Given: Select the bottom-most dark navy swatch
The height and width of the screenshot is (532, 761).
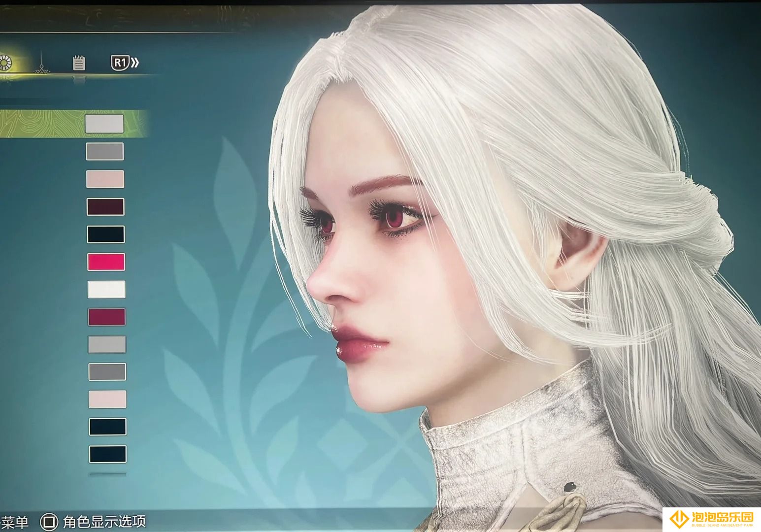Looking at the screenshot, I should [108, 454].
